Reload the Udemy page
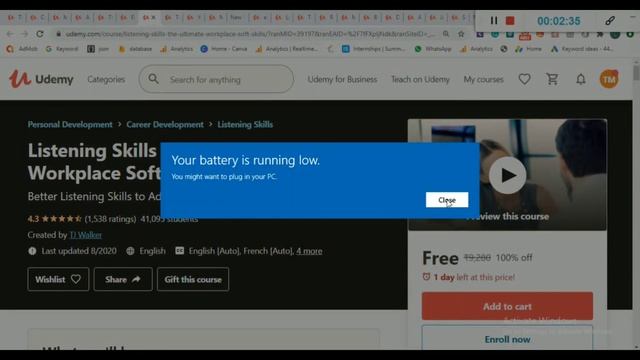Image resolution: width=640 pixels, height=360 pixels. [40, 34]
